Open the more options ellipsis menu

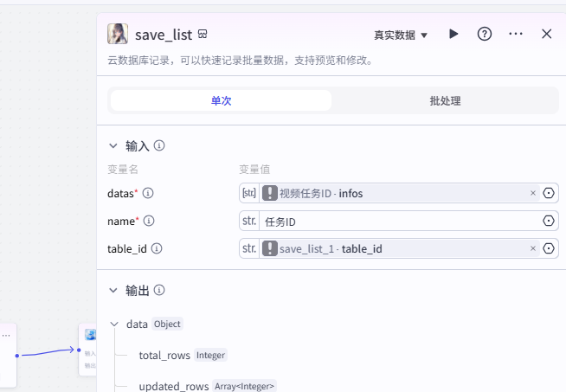[x=516, y=34]
